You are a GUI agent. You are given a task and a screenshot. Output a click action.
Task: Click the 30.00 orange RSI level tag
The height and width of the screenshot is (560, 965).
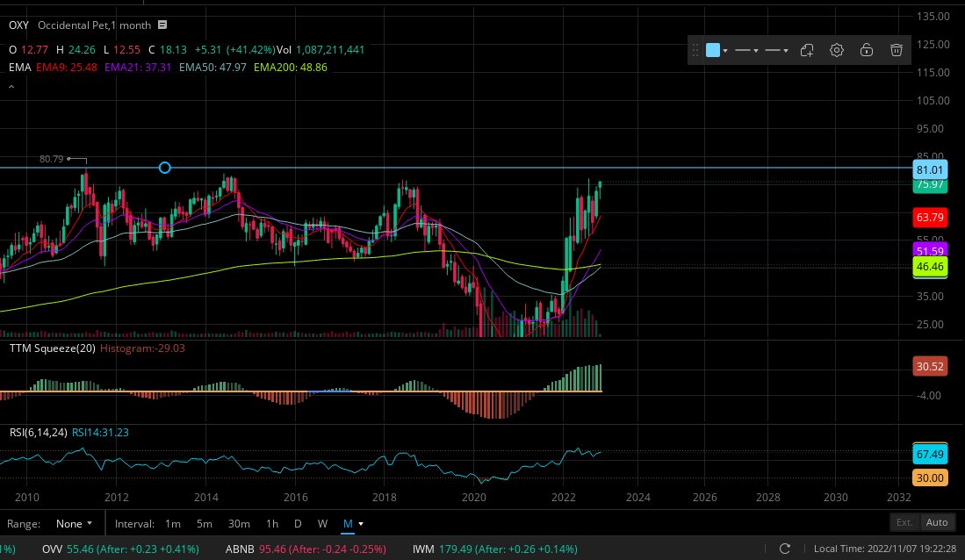click(929, 477)
